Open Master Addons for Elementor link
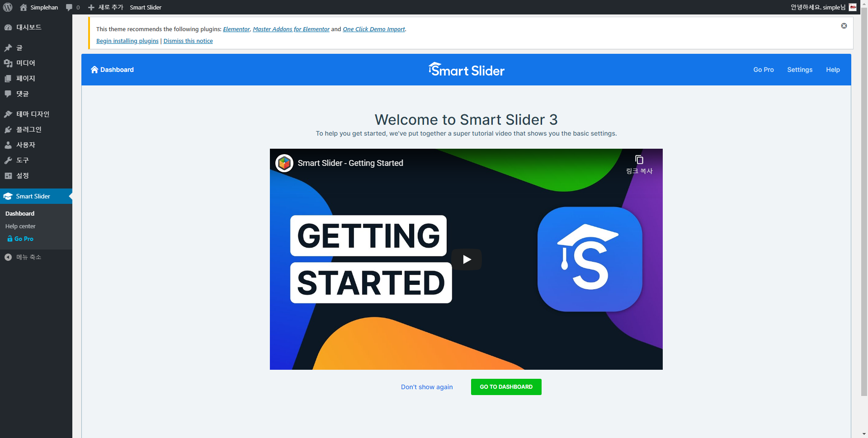Image resolution: width=868 pixels, height=438 pixels. click(x=291, y=29)
